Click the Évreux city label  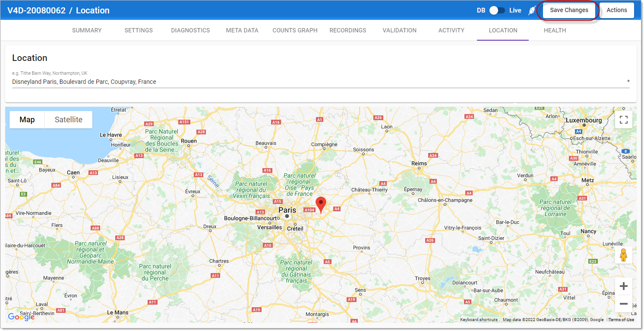tap(193, 191)
